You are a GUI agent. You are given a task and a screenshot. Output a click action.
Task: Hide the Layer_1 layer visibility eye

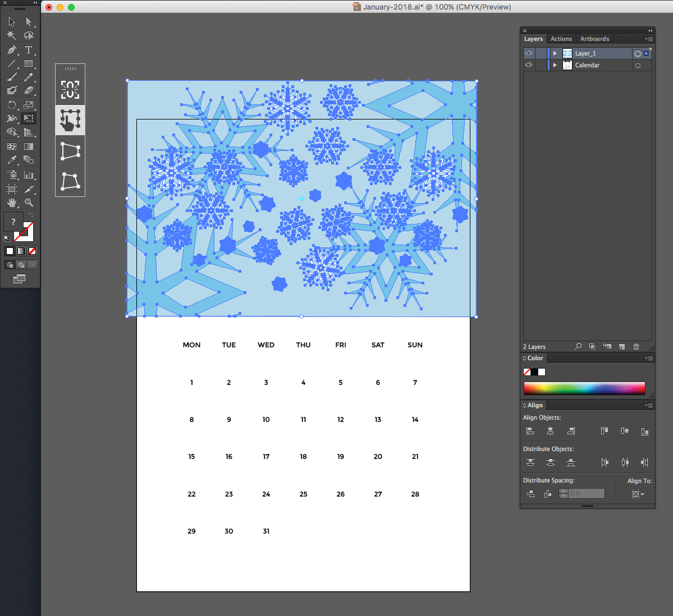coord(528,53)
